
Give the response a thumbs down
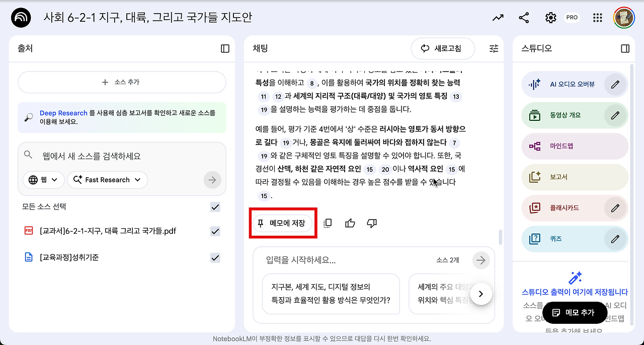click(x=372, y=223)
